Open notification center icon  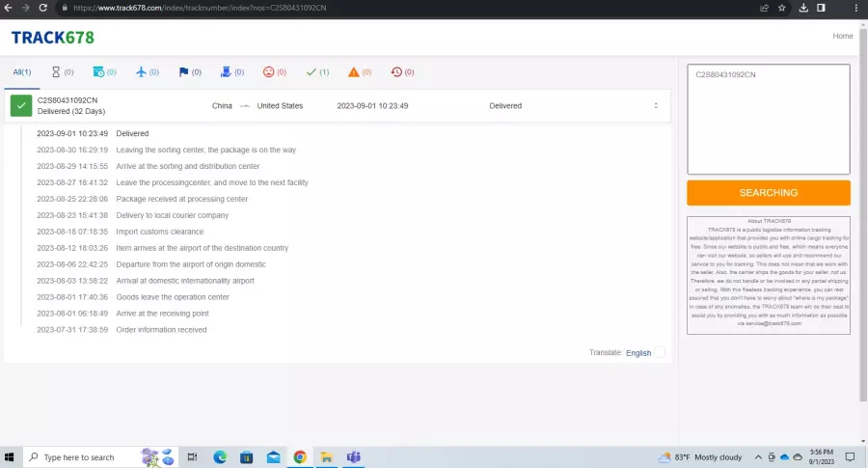point(850,457)
